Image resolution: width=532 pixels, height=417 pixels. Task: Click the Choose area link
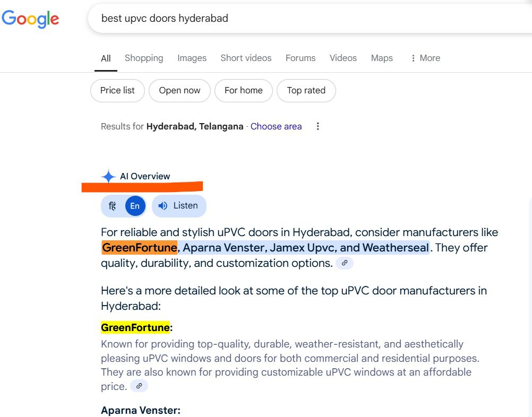click(x=276, y=126)
